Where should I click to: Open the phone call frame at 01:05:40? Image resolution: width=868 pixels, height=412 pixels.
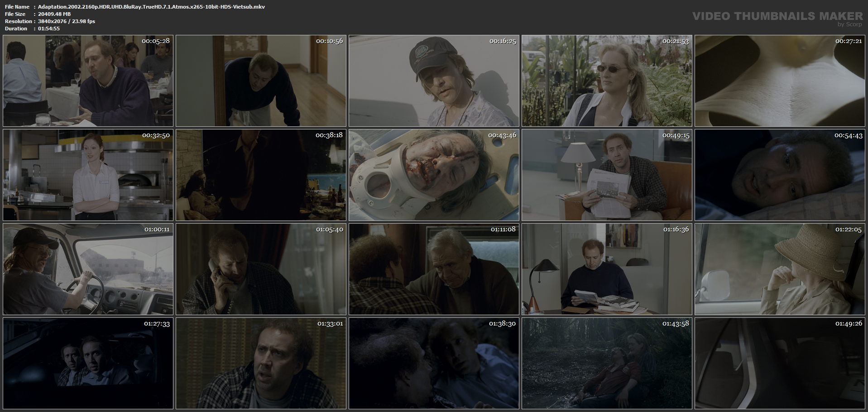tap(261, 269)
